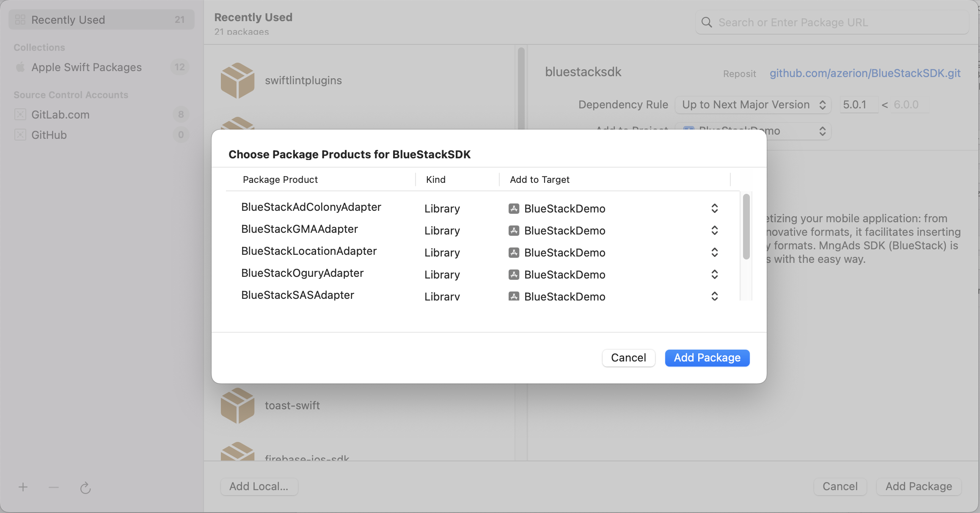Click the search magnifier icon

click(x=706, y=22)
